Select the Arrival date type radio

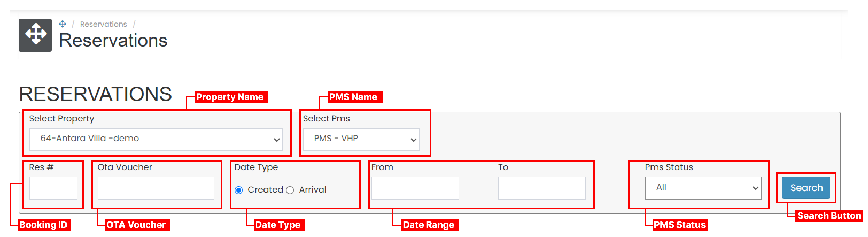(x=290, y=190)
